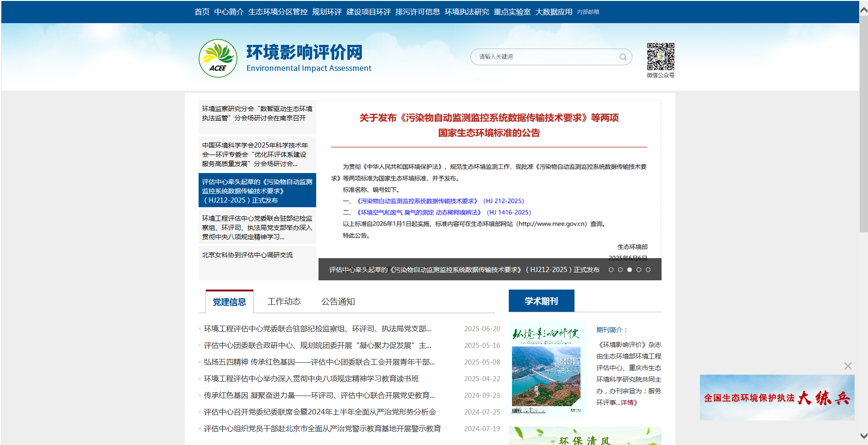The image size is (868, 445).
Task: Click the search magnifier icon
Action: (623, 56)
